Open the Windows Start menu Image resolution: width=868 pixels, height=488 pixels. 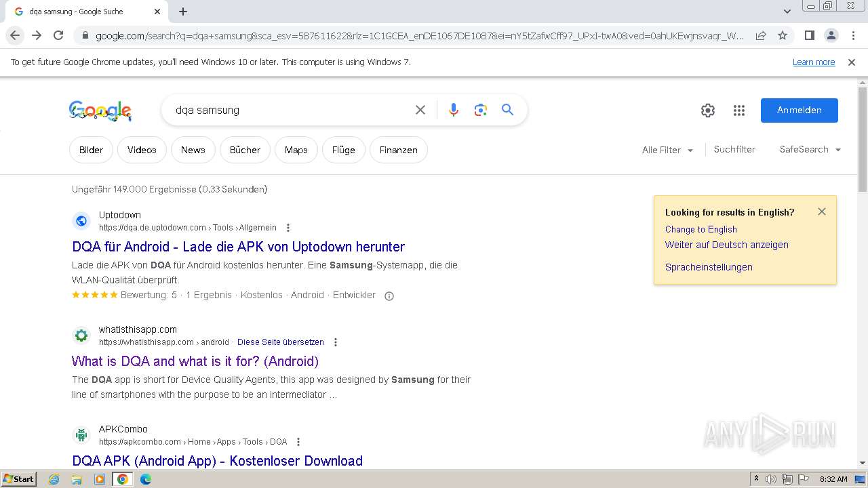coord(19,479)
